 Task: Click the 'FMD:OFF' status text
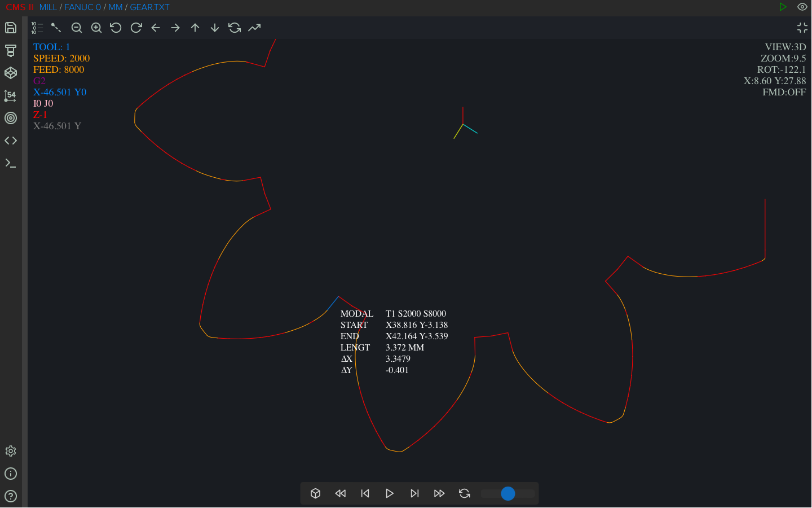point(784,92)
